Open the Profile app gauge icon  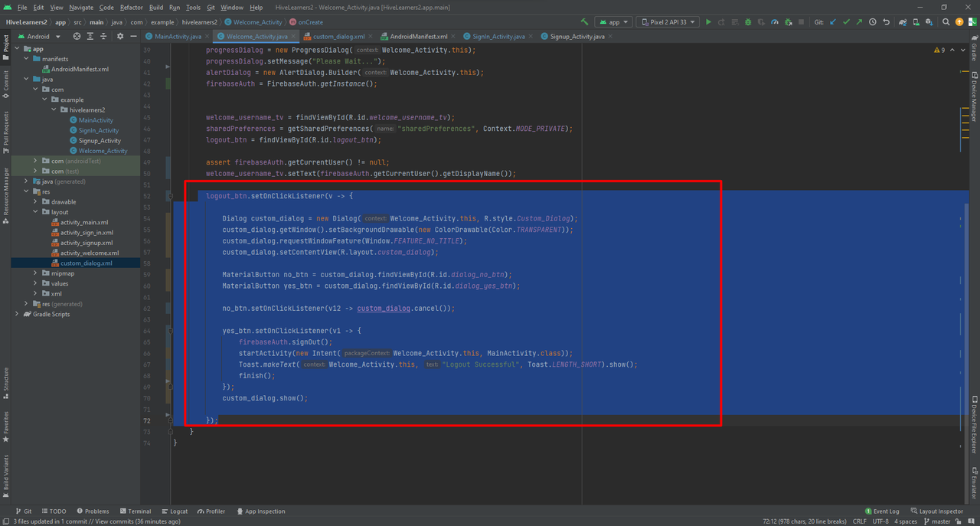[x=775, y=22]
